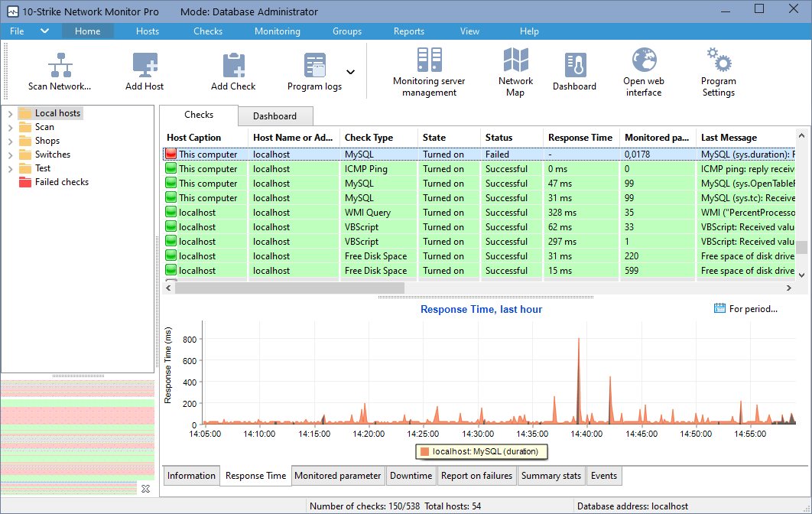
Task: Open Program Settings gears icon
Action: [x=719, y=60]
